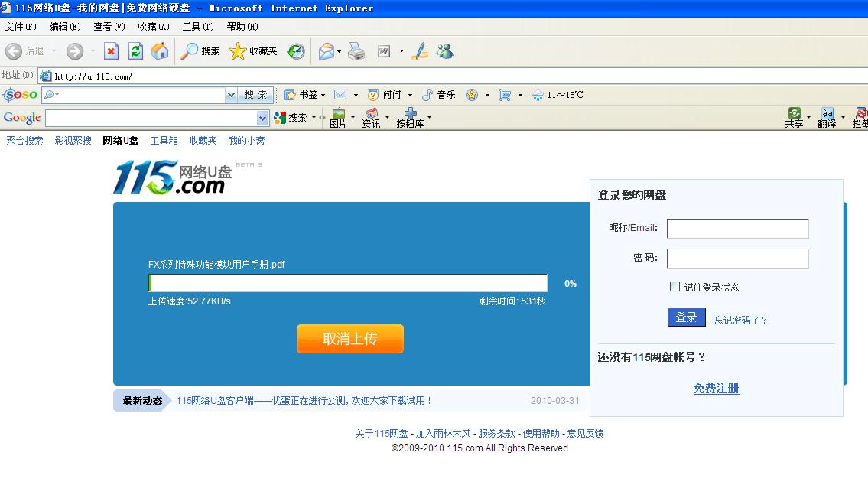Print the page using the printer icon

[356, 51]
